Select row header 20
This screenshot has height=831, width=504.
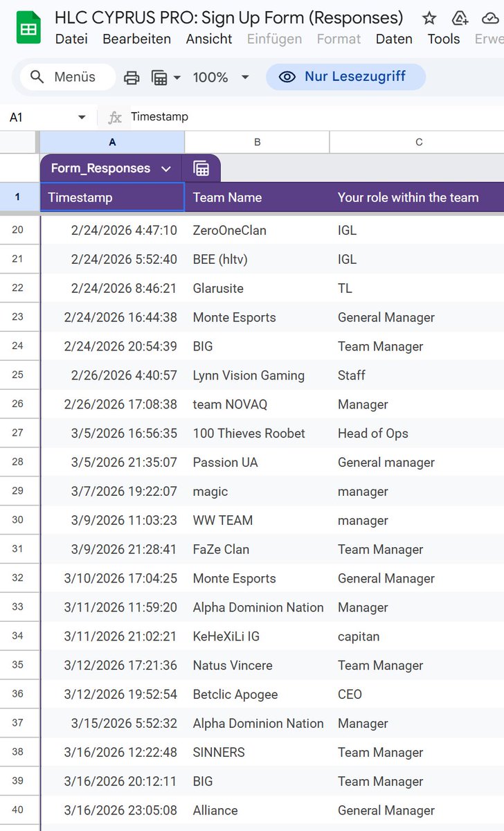(x=19, y=230)
